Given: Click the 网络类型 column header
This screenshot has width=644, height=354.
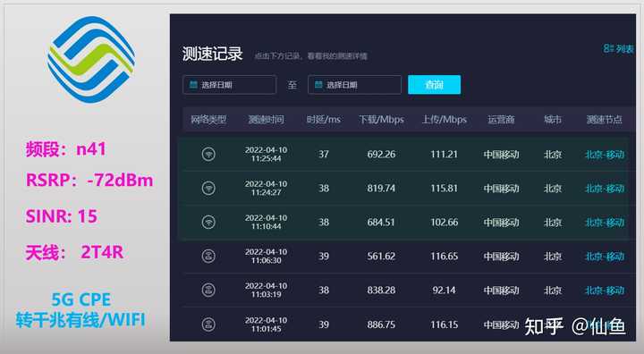Looking at the screenshot, I should (x=208, y=120).
